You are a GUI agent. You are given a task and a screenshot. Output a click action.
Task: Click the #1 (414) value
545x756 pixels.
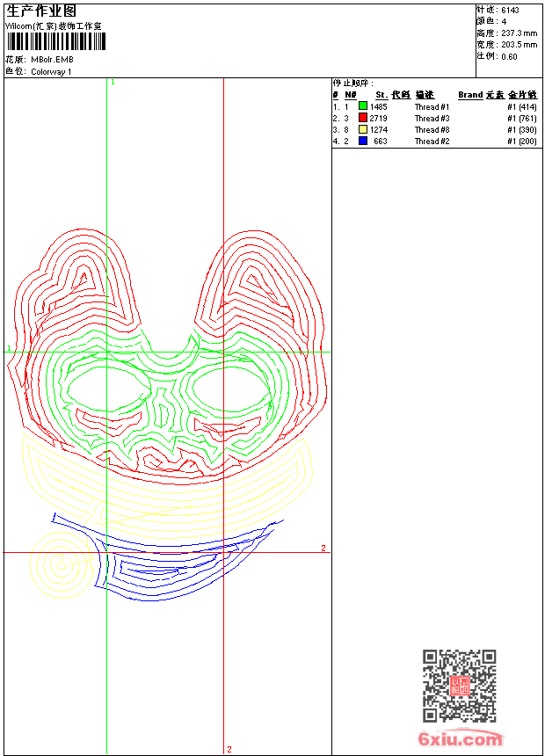point(522,106)
